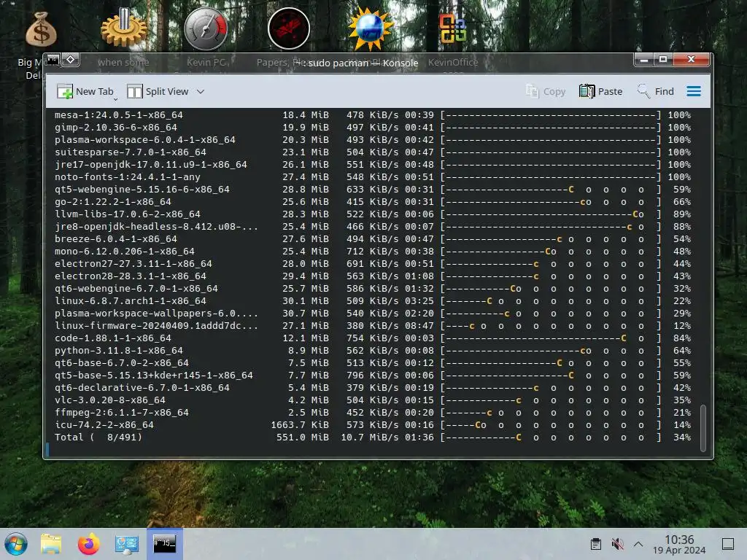Open the clipboard tray icon
The width and height of the screenshot is (747, 560).
point(595,544)
